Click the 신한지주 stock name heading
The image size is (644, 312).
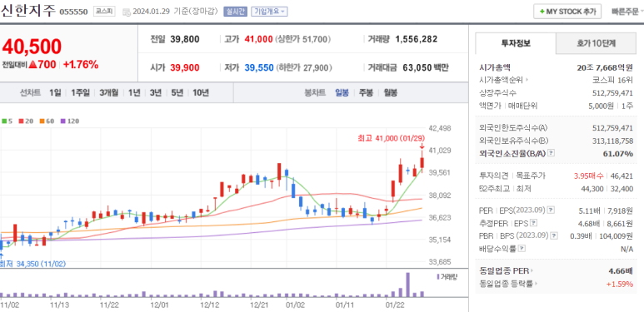pyautogui.click(x=28, y=11)
